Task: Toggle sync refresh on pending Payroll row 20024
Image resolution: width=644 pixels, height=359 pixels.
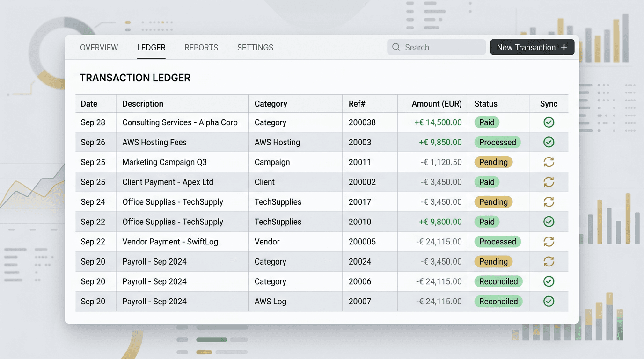Action: 548,261
